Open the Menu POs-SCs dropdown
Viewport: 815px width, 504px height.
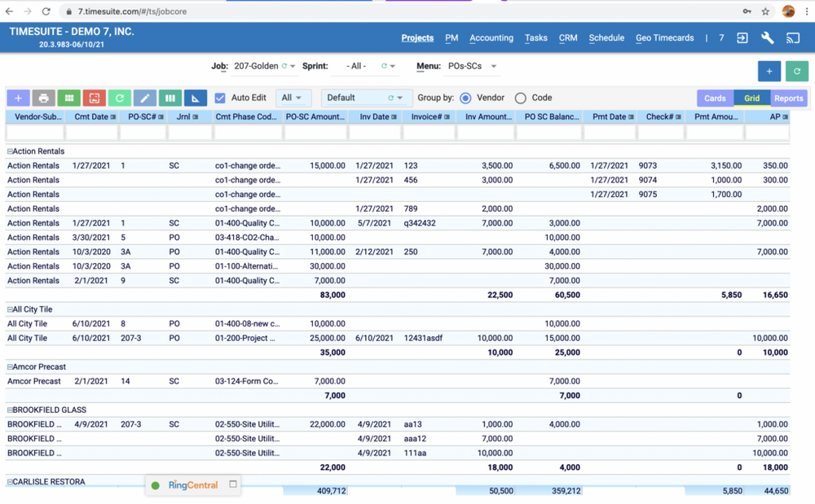493,66
